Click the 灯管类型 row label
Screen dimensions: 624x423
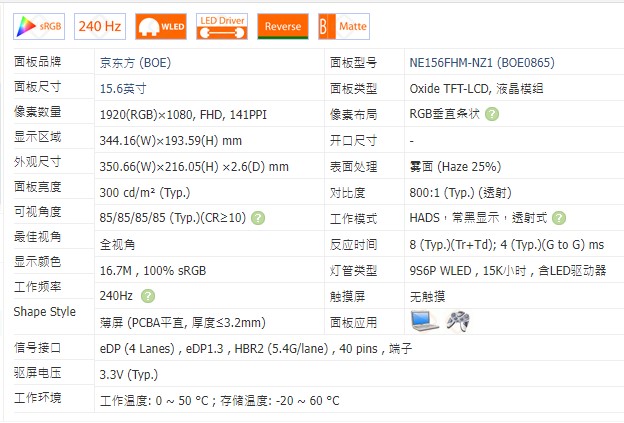pyautogui.click(x=353, y=271)
